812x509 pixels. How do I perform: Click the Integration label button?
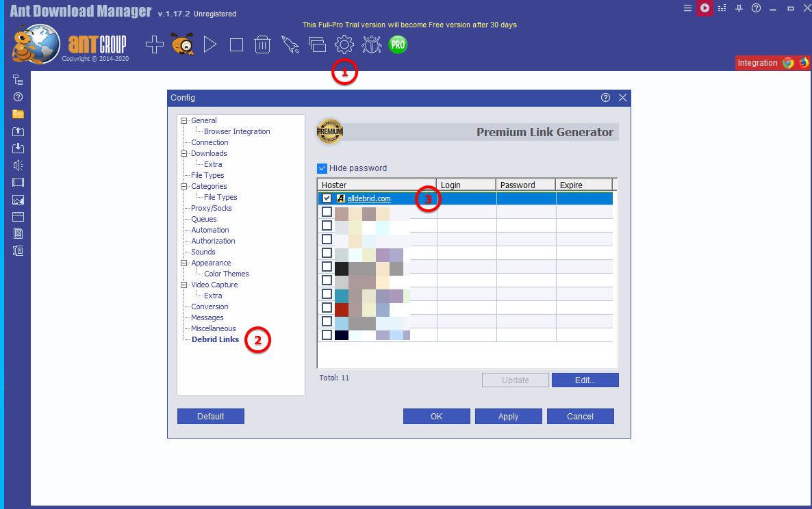[x=758, y=62]
